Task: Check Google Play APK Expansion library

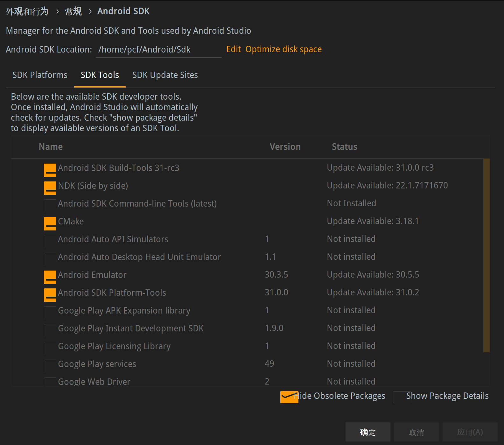Action: click(x=50, y=313)
